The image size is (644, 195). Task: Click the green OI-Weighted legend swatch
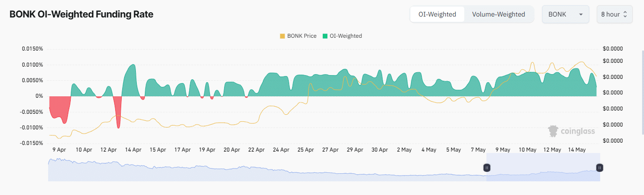click(x=325, y=36)
